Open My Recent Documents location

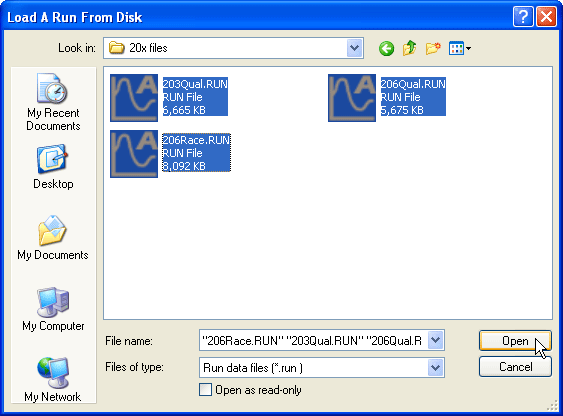click(53, 102)
